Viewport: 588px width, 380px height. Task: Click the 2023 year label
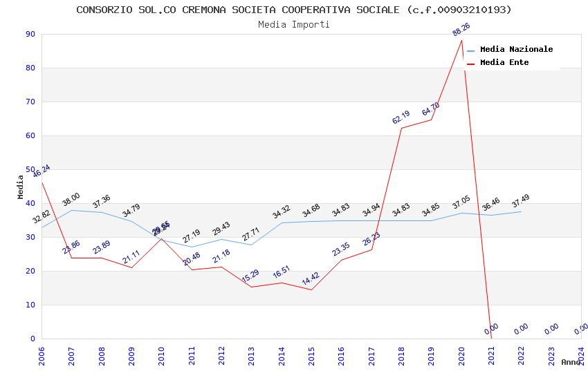pyautogui.click(x=551, y=356)
